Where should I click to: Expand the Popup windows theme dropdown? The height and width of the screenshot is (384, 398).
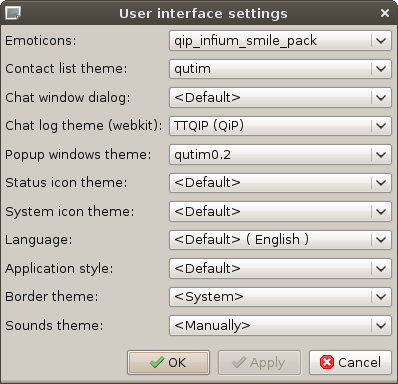click(x=280, y=155)
